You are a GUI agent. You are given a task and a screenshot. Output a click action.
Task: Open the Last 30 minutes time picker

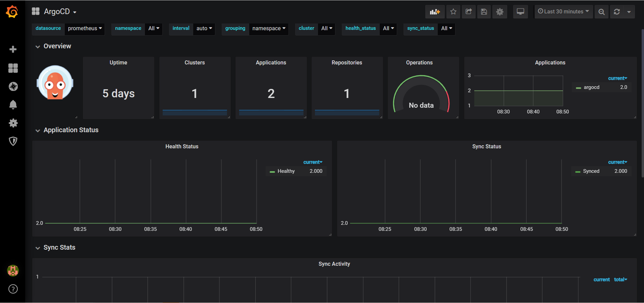tap(563, 12)
